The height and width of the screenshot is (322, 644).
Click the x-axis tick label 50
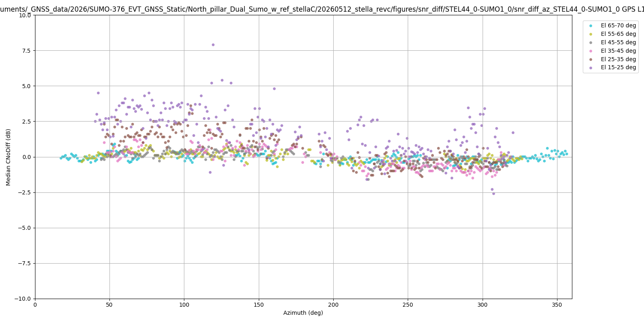pyautogui.click(x=109, y=305)
